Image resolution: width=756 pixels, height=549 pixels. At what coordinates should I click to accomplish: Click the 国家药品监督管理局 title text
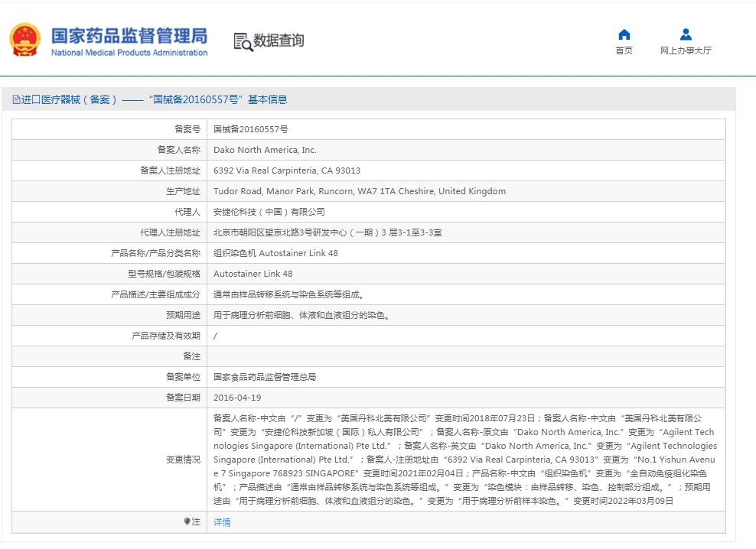coord(129,35)
